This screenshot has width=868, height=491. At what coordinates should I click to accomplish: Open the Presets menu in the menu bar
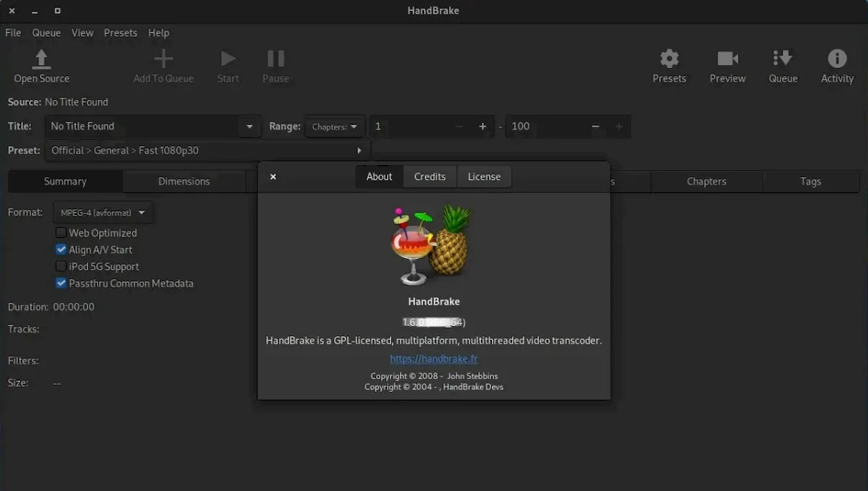(x=120, y=33)
